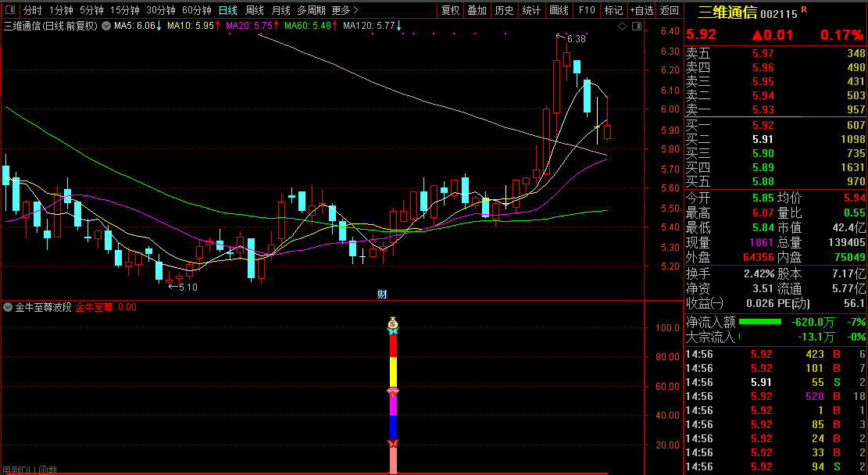Select the 1分钟 period tab
The width and height of the screenshot is (868, 475).
point(61,10)
